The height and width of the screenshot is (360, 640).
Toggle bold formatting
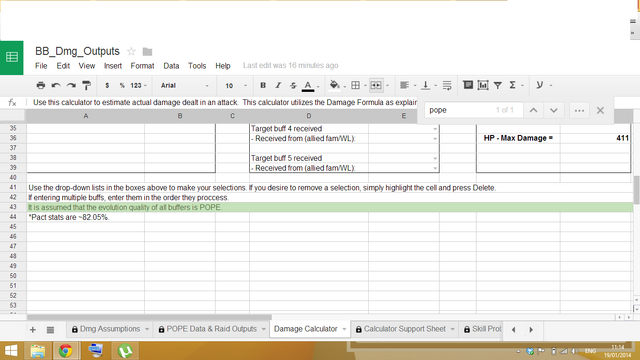click(263, 85)
